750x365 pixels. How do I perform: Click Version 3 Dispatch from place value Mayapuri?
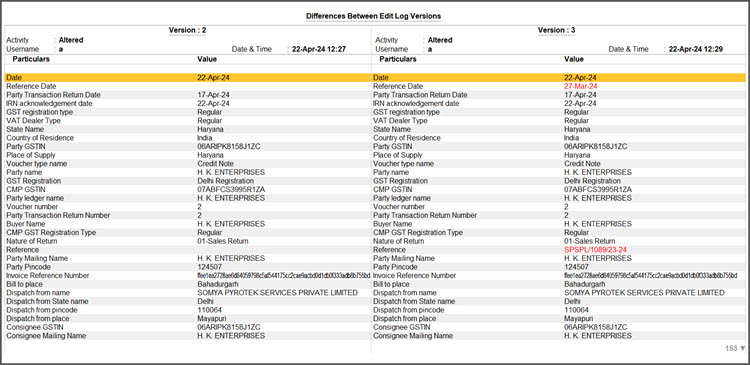tap(579, 319)
